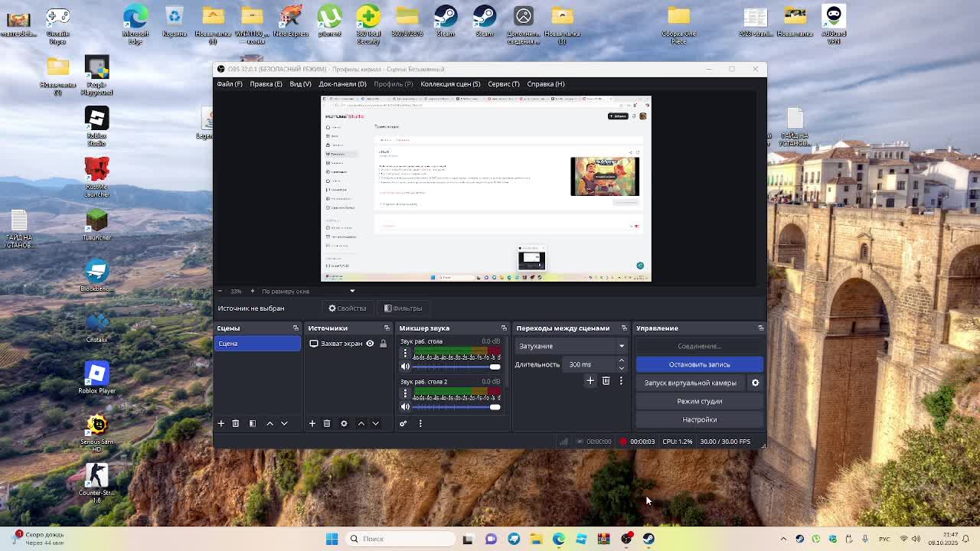Open the Сервис menu
Viewport: 980px width, 551px height.
pyautogui.click(x=503, y=84)
